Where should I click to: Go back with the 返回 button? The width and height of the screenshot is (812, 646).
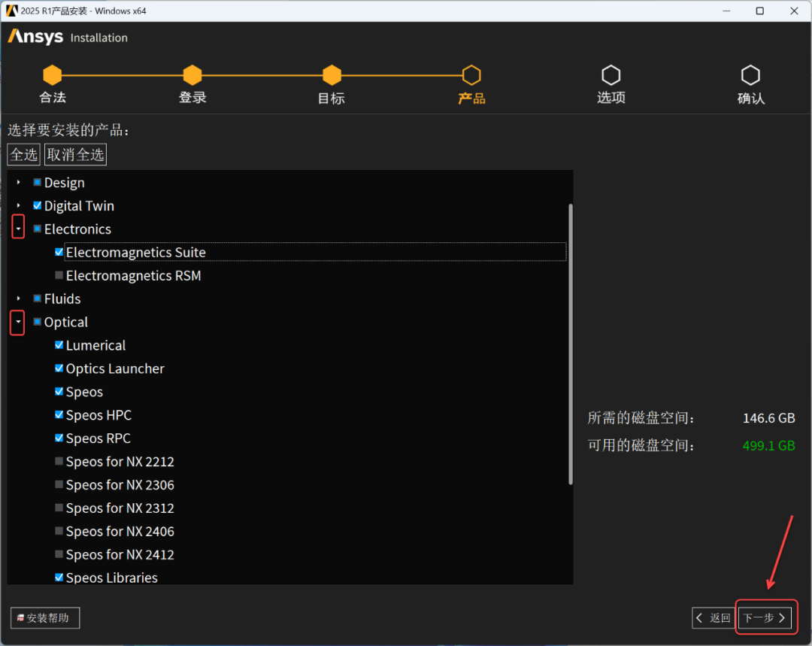(x=714, y=618)
